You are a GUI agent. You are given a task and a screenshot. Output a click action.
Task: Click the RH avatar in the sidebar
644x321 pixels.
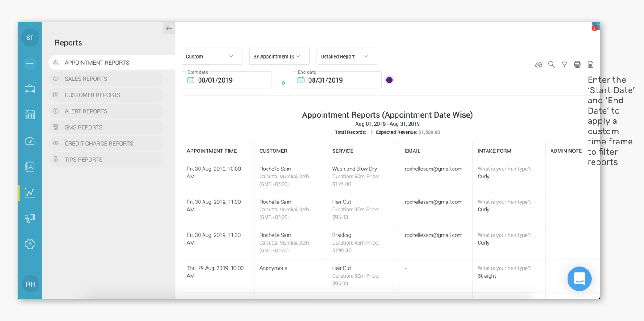[x=30, y=284]
